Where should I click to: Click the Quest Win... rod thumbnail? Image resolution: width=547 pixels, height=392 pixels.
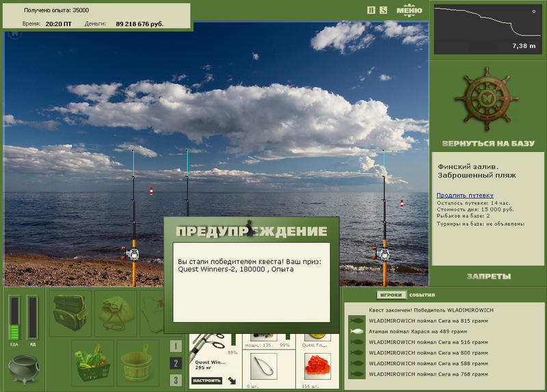coord(209,346)
